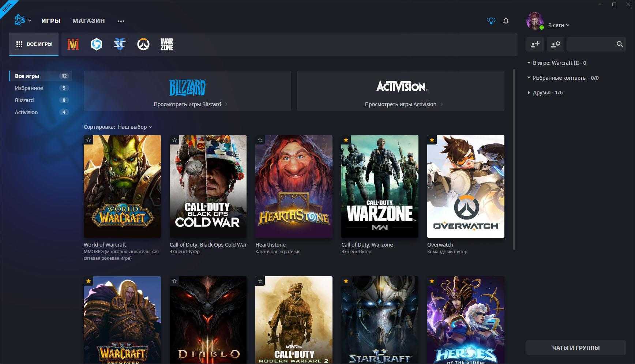Open Modern Warfare 2 cover art

(x=294, y=320)
